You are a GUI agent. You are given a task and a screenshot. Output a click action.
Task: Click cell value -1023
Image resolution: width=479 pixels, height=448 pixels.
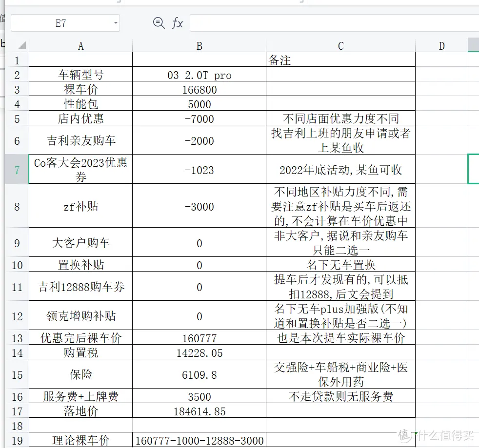[199, 169]
